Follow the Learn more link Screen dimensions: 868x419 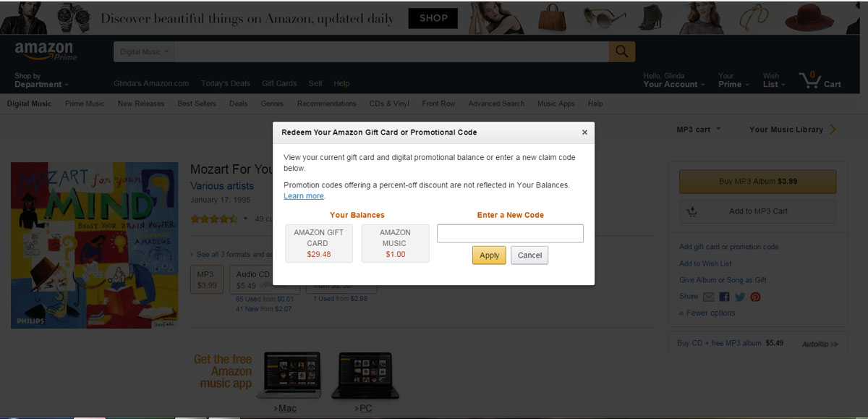click(x=304, y=196)
